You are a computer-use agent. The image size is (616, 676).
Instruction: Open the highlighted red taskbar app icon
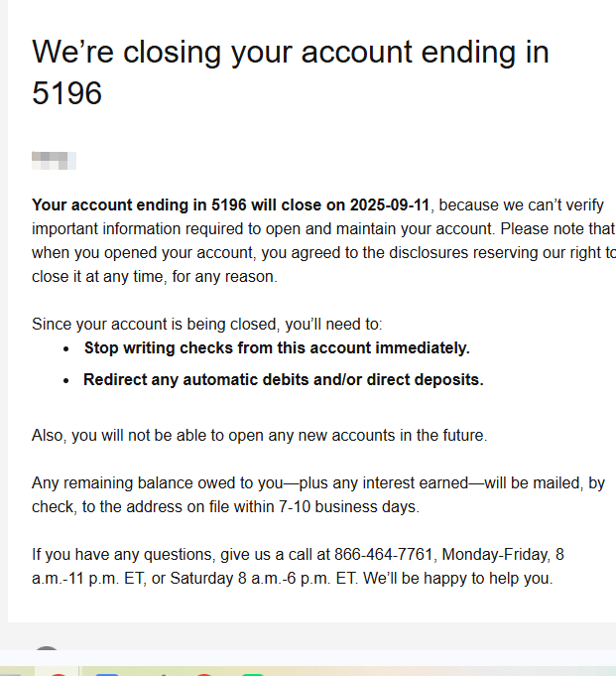pyautogui.click(x=58, y=673)
